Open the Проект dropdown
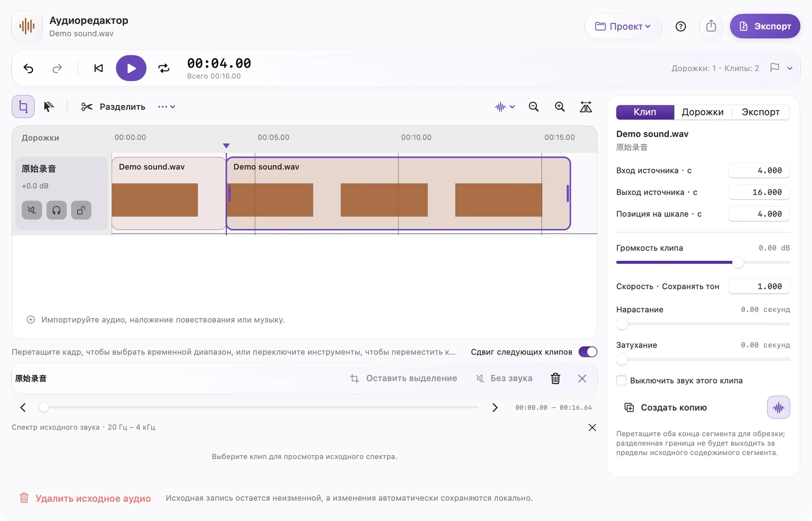This screenshot has width=812, height=521. [x=623, y=26]
